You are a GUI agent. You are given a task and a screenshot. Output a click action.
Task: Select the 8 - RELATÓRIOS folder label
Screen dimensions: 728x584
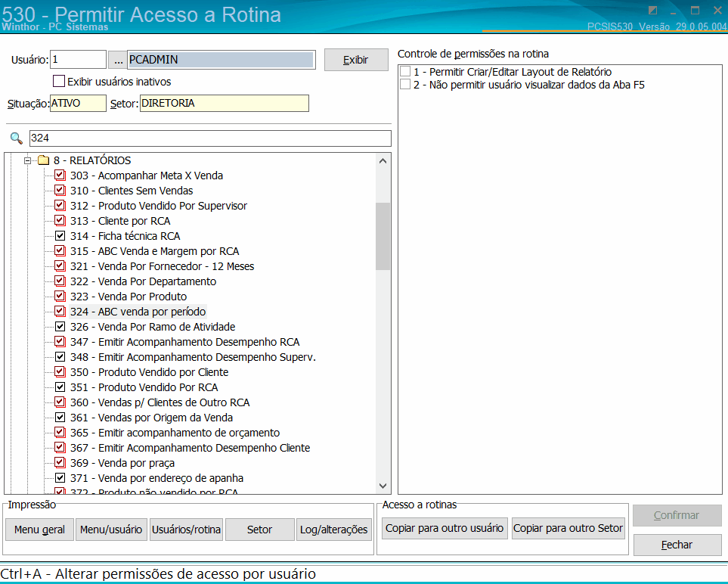point(92,160)
